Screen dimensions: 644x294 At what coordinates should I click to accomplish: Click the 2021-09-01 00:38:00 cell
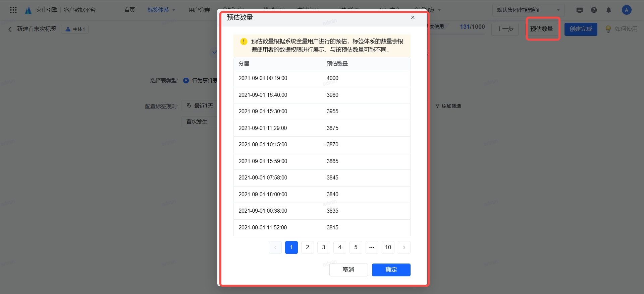[x=263, y=211]
